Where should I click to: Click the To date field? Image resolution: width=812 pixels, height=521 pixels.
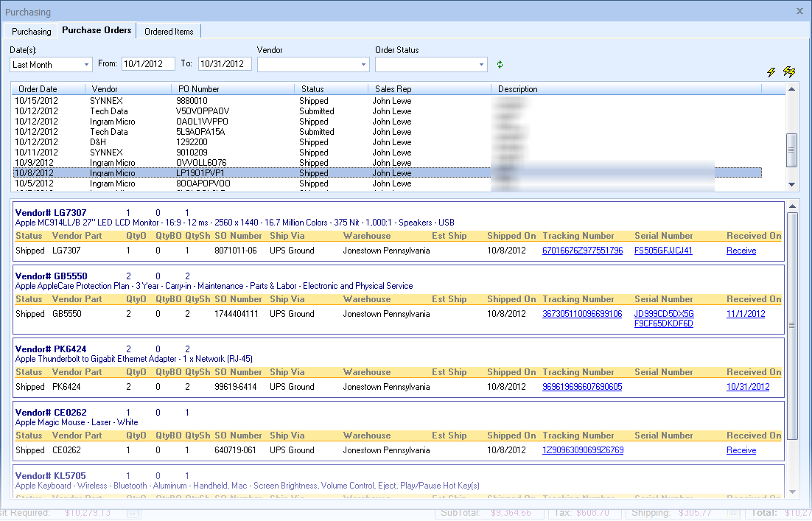(x=224, y=64)
